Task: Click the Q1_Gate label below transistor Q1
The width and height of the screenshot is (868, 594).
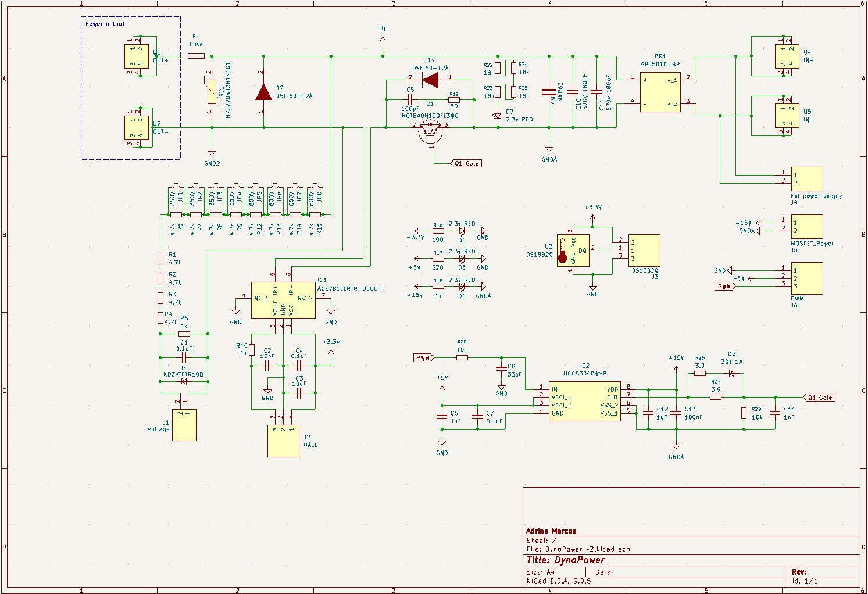Action: pos(466,163)
